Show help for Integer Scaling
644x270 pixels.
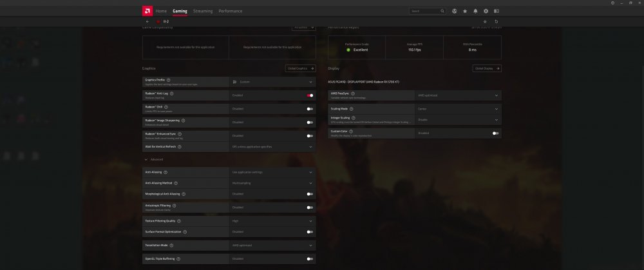(354, 118)
